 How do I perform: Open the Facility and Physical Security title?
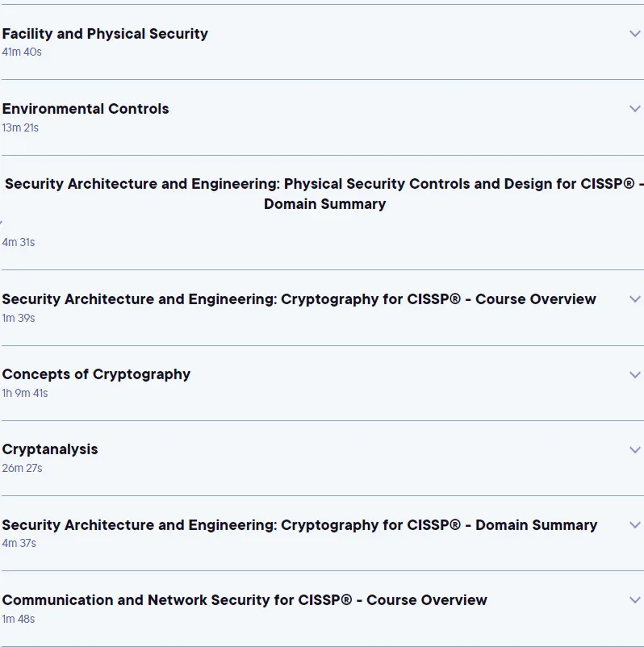click(x=105, y=34)
